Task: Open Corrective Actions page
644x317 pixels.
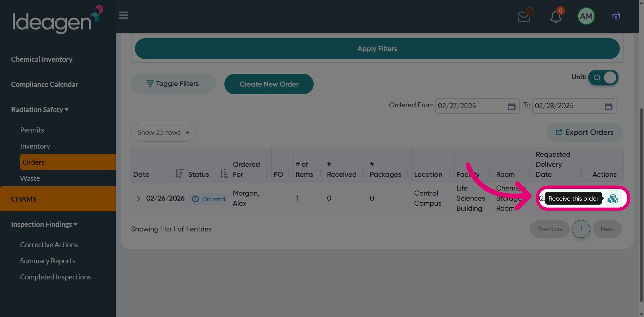Action: click(49, 245)
